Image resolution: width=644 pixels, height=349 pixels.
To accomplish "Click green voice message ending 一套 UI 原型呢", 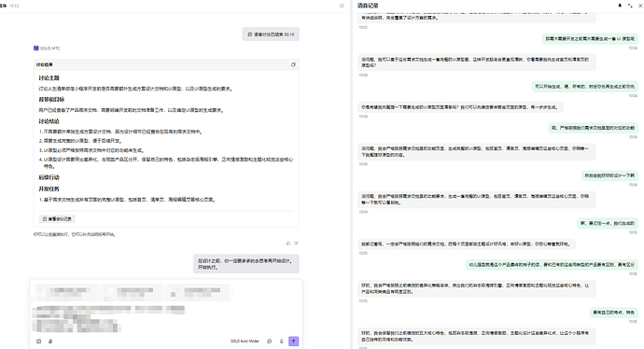I will (x=590, y=38).
